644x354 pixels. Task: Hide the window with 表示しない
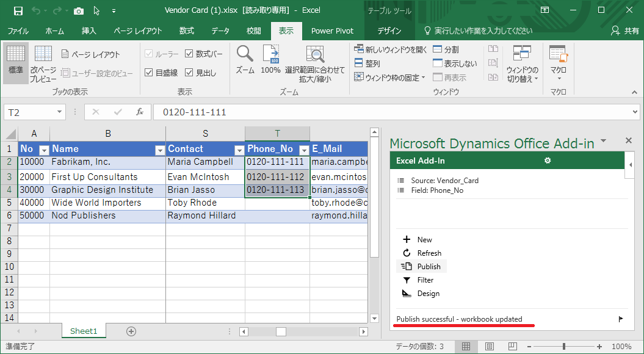(455, 63)
